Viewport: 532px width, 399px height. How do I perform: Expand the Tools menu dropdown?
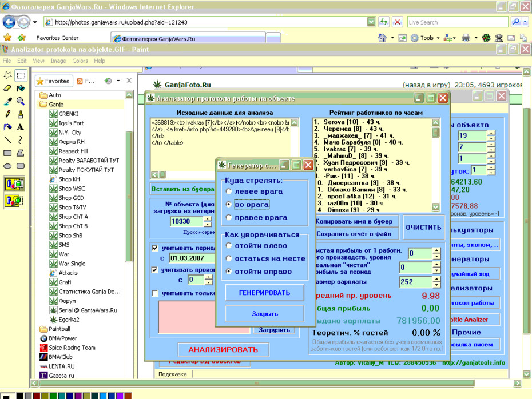438,38
